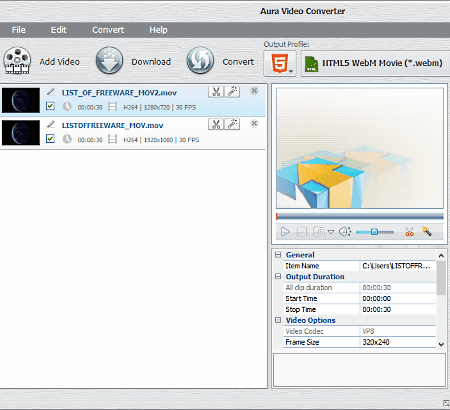The image size is (450, 410).
Task: Click properties panel scroll up arrow
Action: [x=441, y=256]
